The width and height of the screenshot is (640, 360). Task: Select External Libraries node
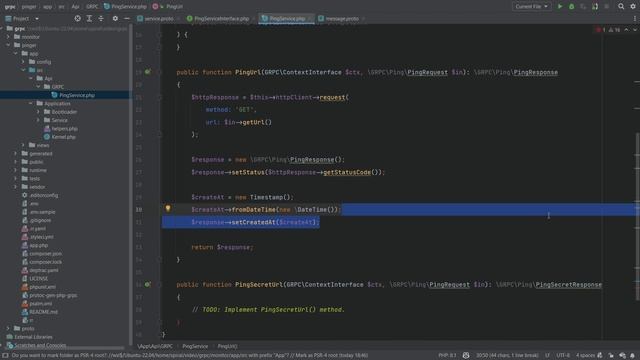tap(33, 337)
